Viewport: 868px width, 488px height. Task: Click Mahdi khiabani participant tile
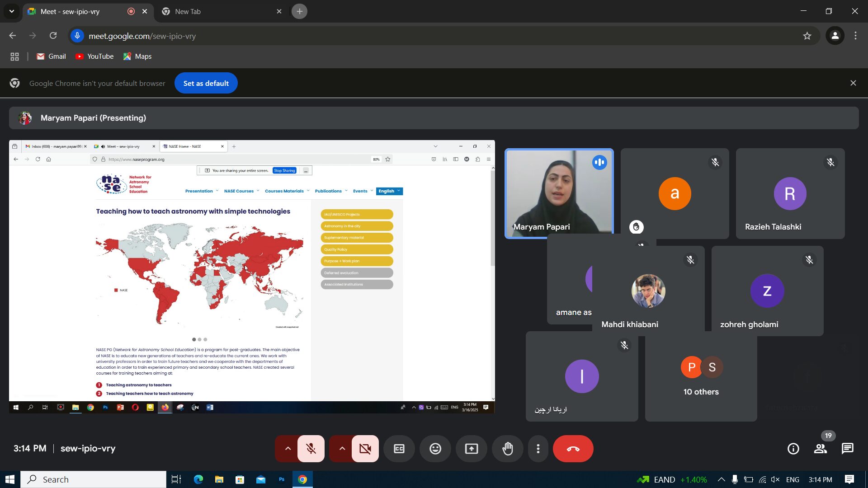click(x=648, y=291)
